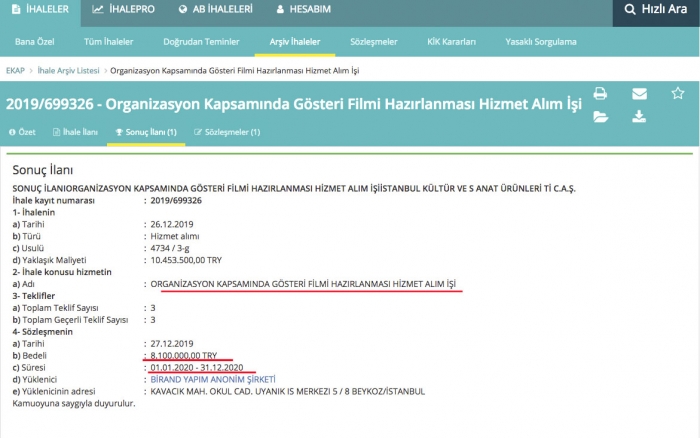Click the print icon
Screen dimensions: 700x438
point(600,94)
